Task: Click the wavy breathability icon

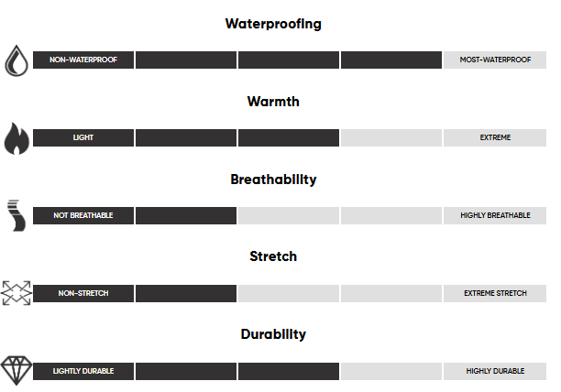Action: 14,215
